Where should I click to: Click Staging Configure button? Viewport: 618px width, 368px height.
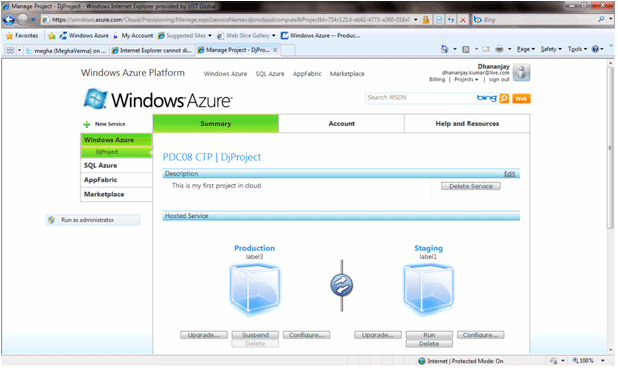pyautogui.click(x=480, y=335)
